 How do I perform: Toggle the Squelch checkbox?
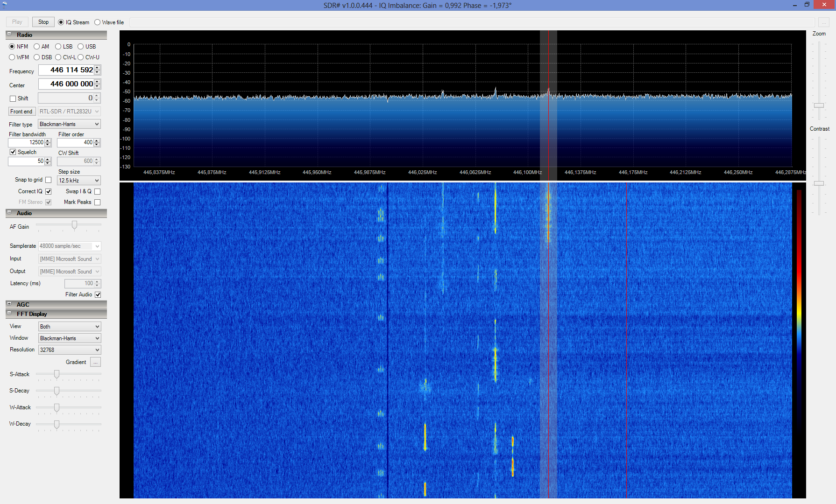13,152
